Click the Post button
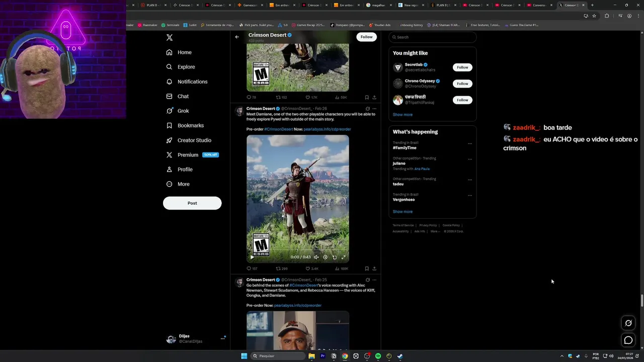This screenshot has width=644, height=362. [192, 203]
